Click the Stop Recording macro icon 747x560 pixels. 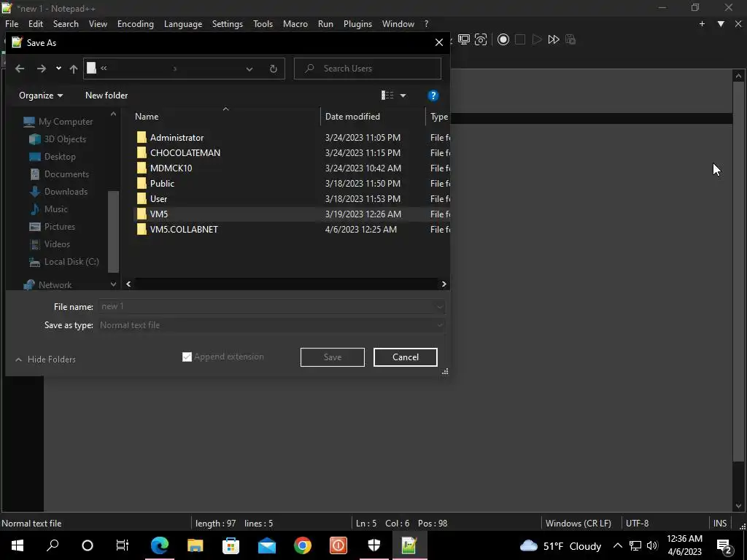519,39
